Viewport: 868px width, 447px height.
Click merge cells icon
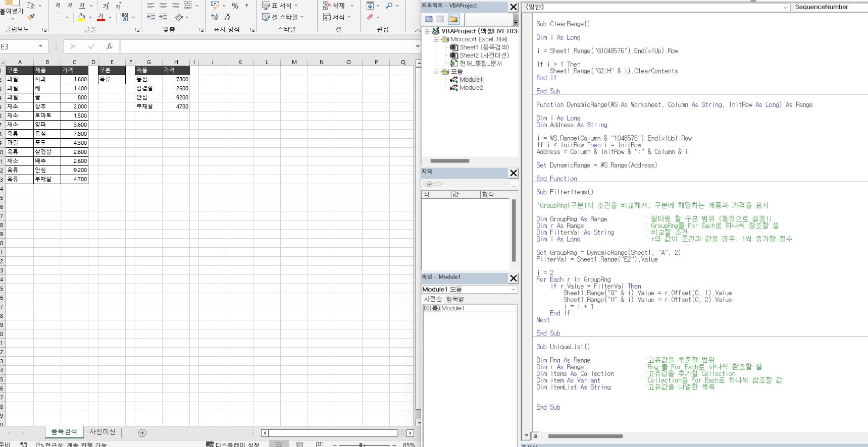point(188,6)
